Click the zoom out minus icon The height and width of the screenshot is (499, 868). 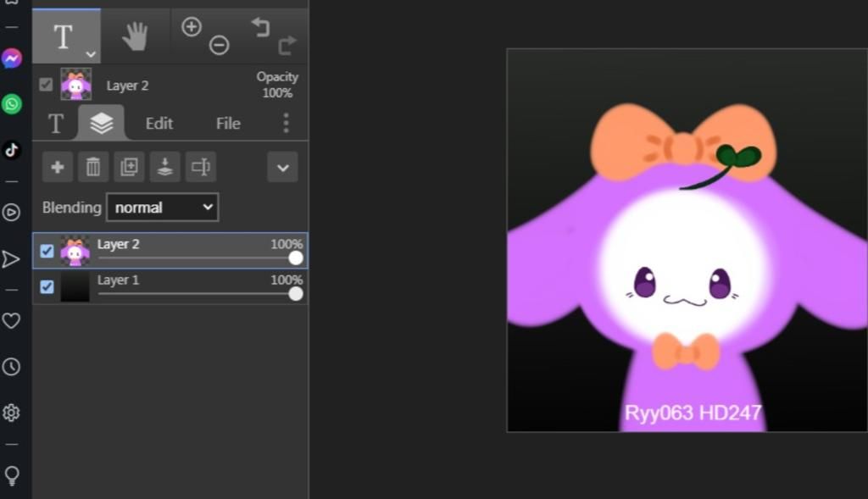(220, 45)
